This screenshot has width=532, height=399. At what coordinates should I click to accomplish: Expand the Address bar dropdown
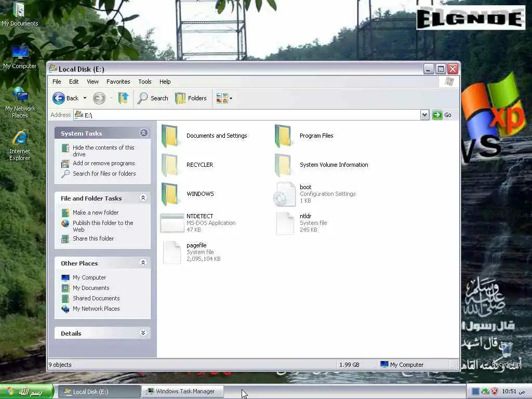pyautogui.click(x=424, y=115)
